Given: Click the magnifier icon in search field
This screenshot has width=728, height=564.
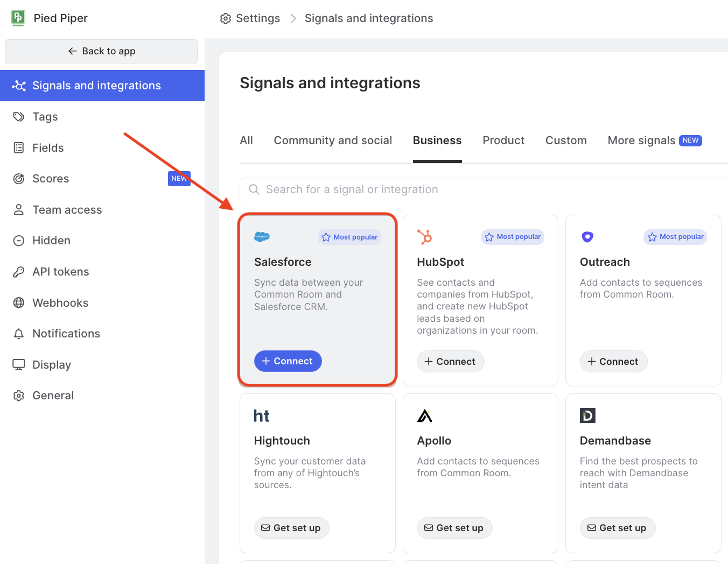Looking at the screenshot, I should click(x=254, y=189).
